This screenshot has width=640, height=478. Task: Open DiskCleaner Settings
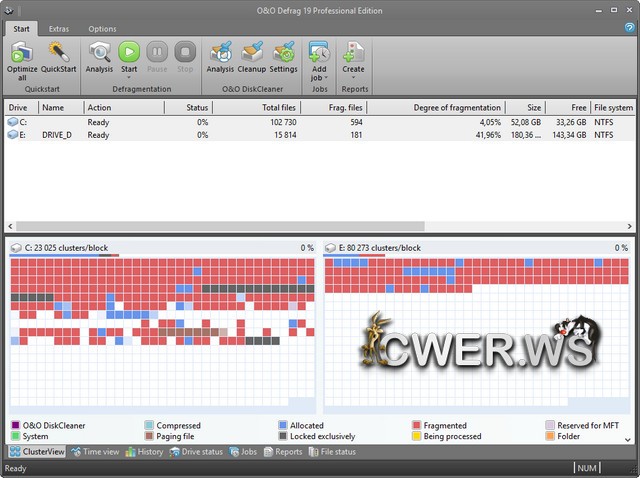coord(283,52)
